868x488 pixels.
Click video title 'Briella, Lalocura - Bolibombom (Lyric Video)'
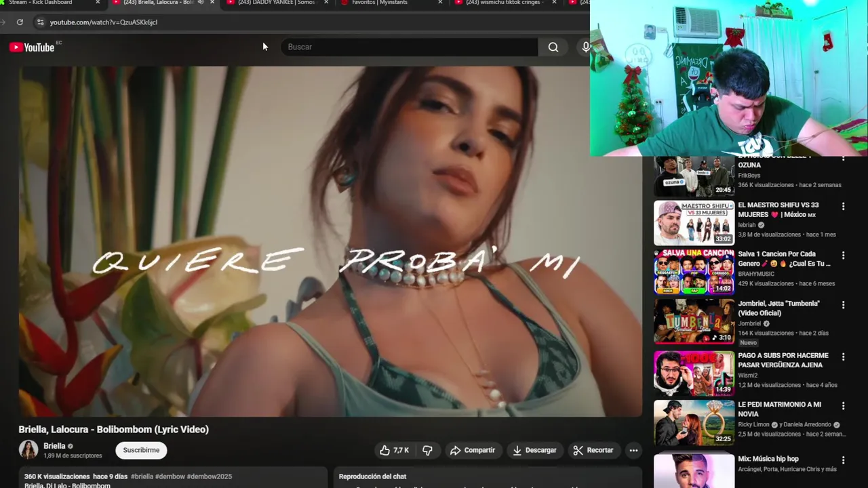[114, 430]
